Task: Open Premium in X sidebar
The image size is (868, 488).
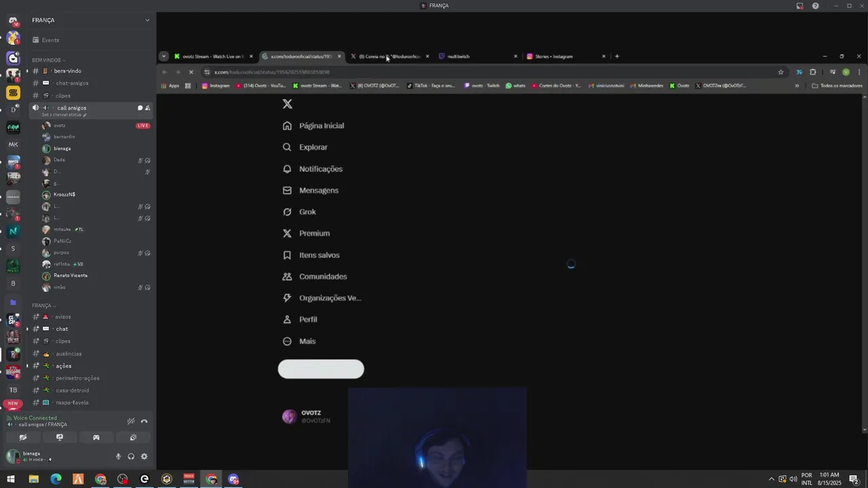Action: (x=306, y=233)
